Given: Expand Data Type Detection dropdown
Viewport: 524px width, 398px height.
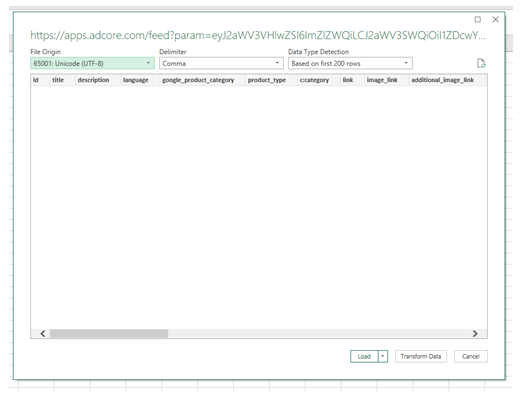Looking at the screenshot, I should coord(350,63).
